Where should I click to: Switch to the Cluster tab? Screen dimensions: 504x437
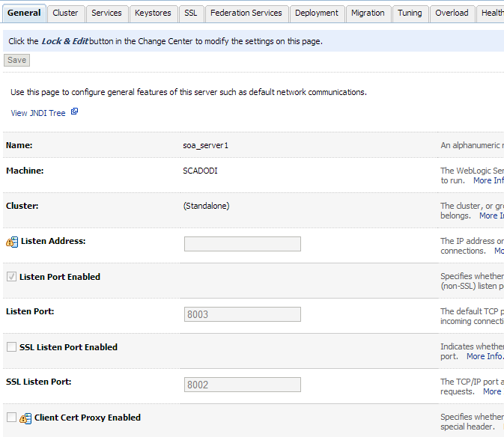(65, 13)
